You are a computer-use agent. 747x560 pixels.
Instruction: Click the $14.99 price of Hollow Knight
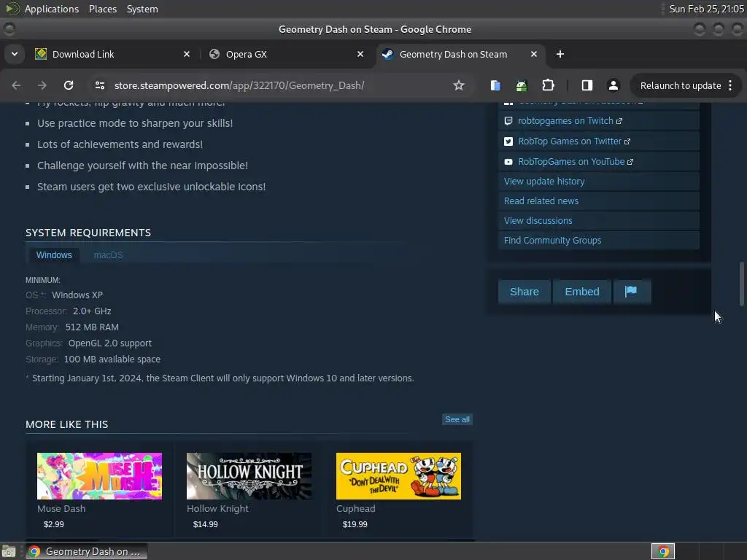point(205,524)
